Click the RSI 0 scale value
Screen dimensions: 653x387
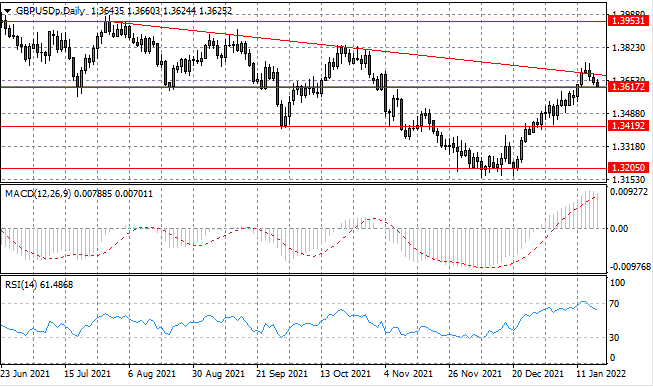612,358
